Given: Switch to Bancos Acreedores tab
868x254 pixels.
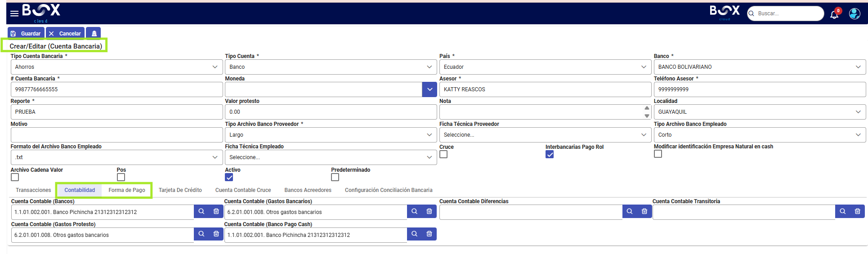Looking at the screenshot, I should [308, 190].
